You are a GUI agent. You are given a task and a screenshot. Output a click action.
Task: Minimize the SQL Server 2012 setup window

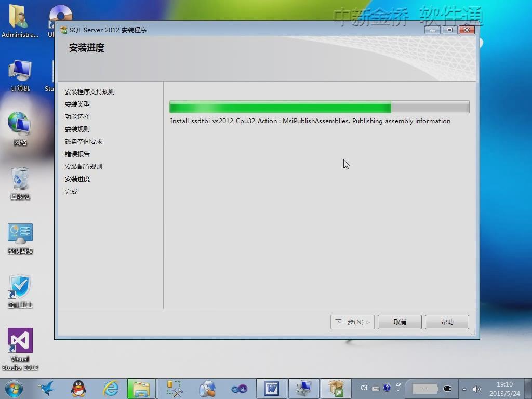pos(432,30)
